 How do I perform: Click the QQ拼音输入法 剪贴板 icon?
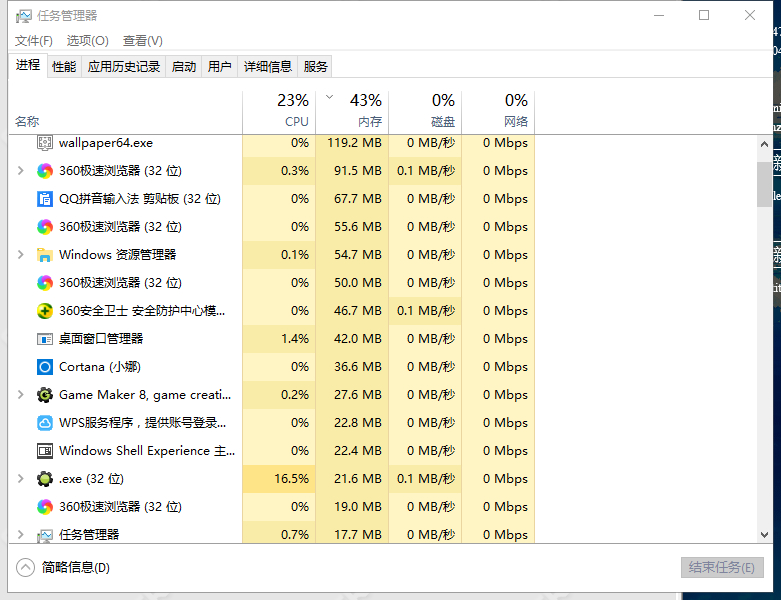45,199
